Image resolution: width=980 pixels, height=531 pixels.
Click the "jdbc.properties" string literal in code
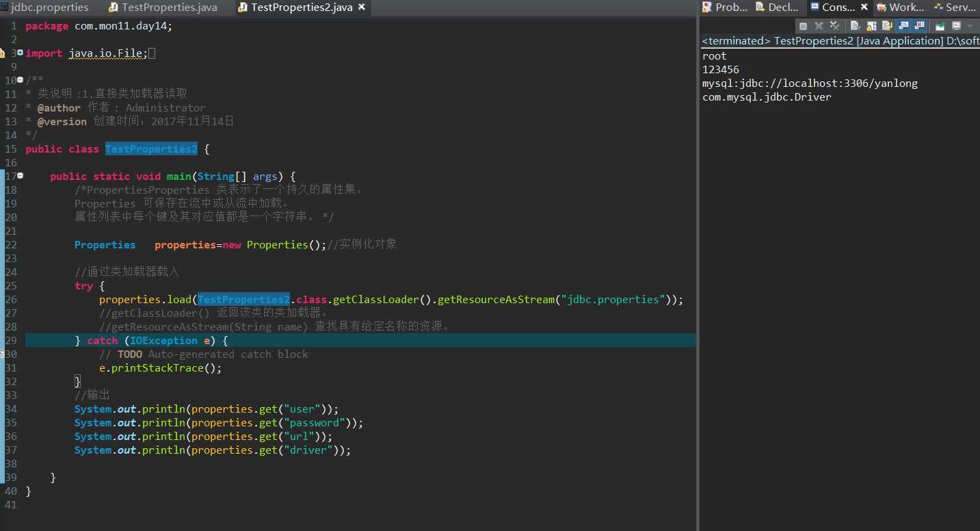(x=613, y=300)
